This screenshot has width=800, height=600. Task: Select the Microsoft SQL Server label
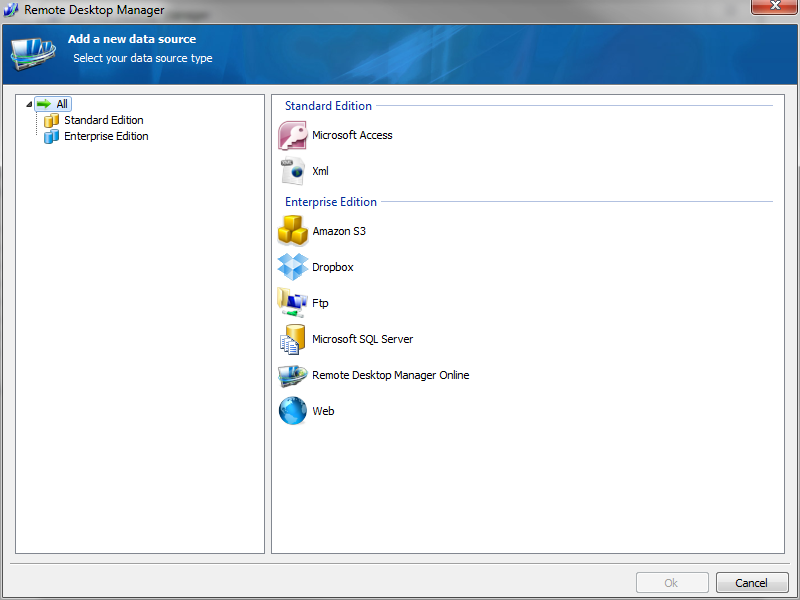(x=362, y=339)
